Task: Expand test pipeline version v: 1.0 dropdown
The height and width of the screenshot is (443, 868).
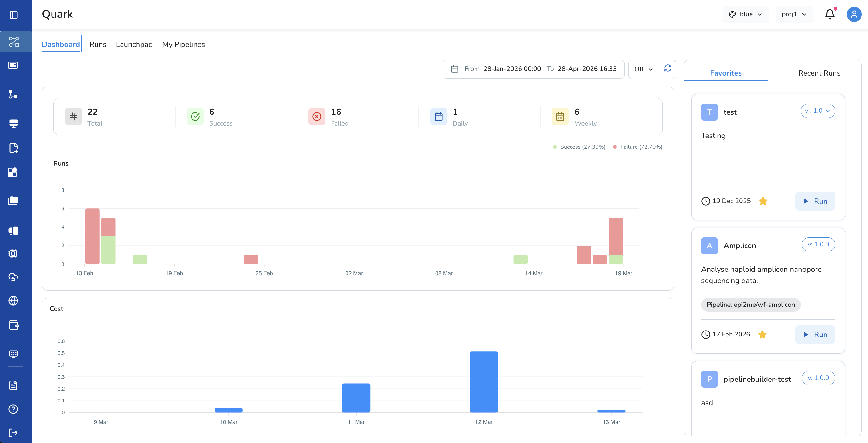Action: [x=818, y=111]
